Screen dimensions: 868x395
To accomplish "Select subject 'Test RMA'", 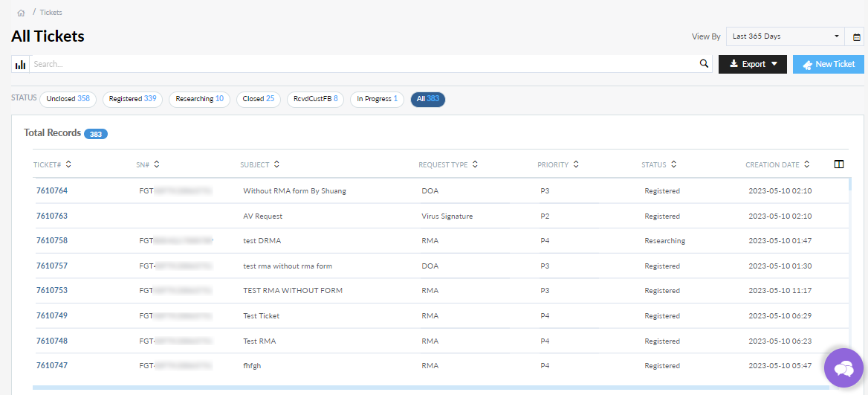I will [x=259, y=341].
